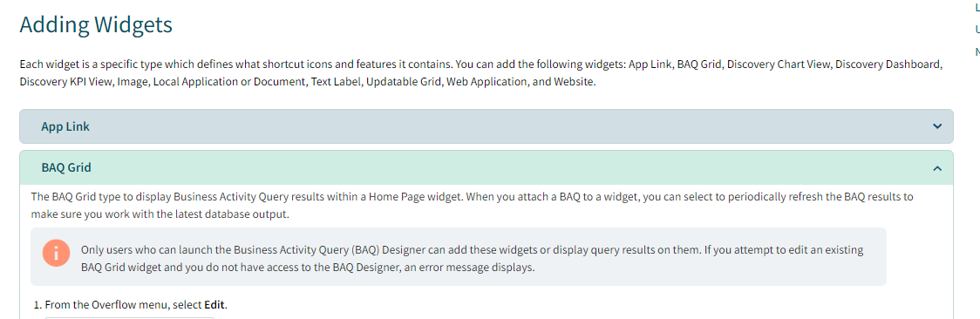Select the BAQ Grid accordion title
The width and height of the screenshot is (980, 319).
click(x=66, y=167)
